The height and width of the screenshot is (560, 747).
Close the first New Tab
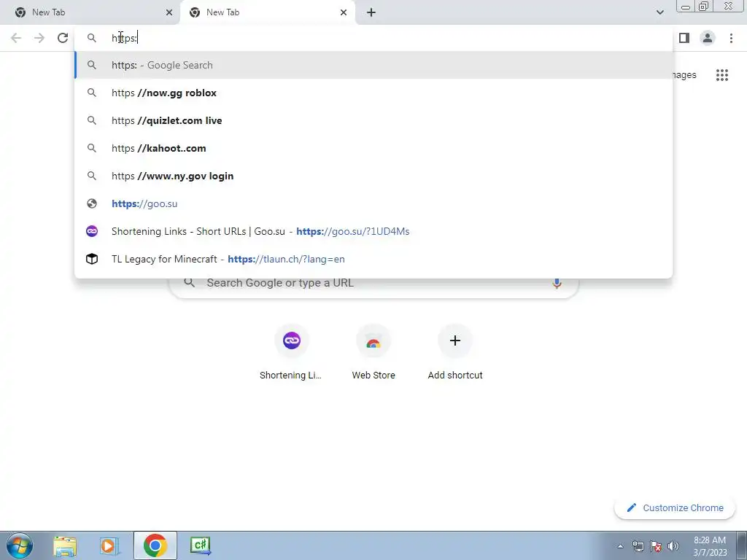[x=169, y=12]
